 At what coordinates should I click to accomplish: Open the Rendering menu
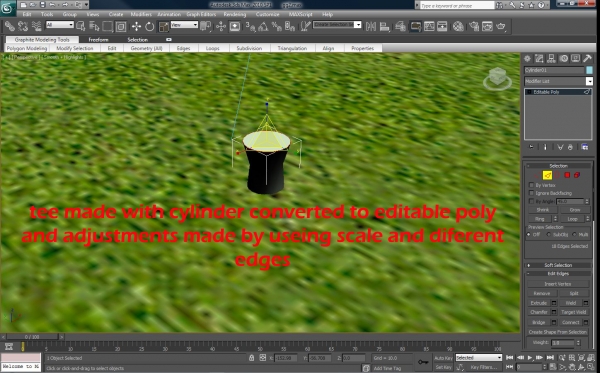tap(235, 14)
